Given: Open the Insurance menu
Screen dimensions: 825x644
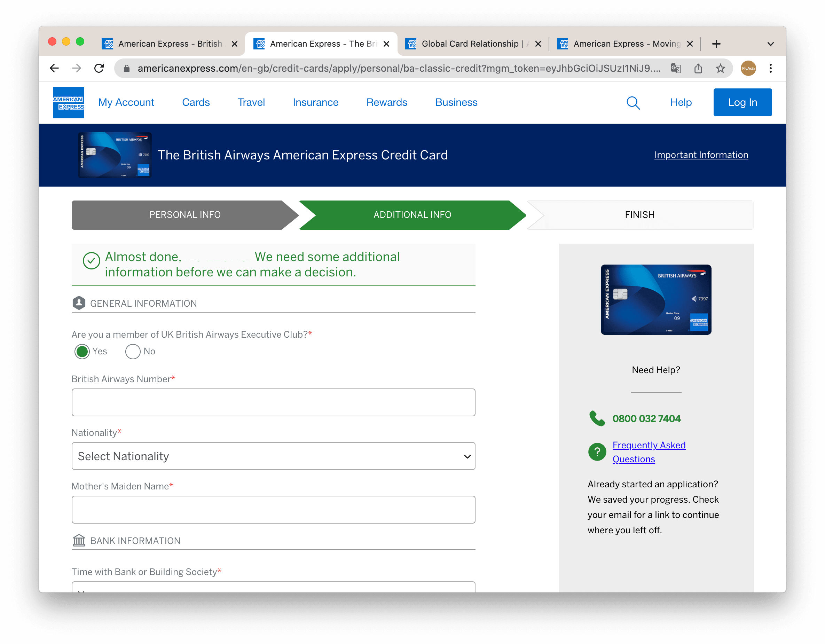Looking at the screenshot, I should pyautogui.click(x=315, y=102).
